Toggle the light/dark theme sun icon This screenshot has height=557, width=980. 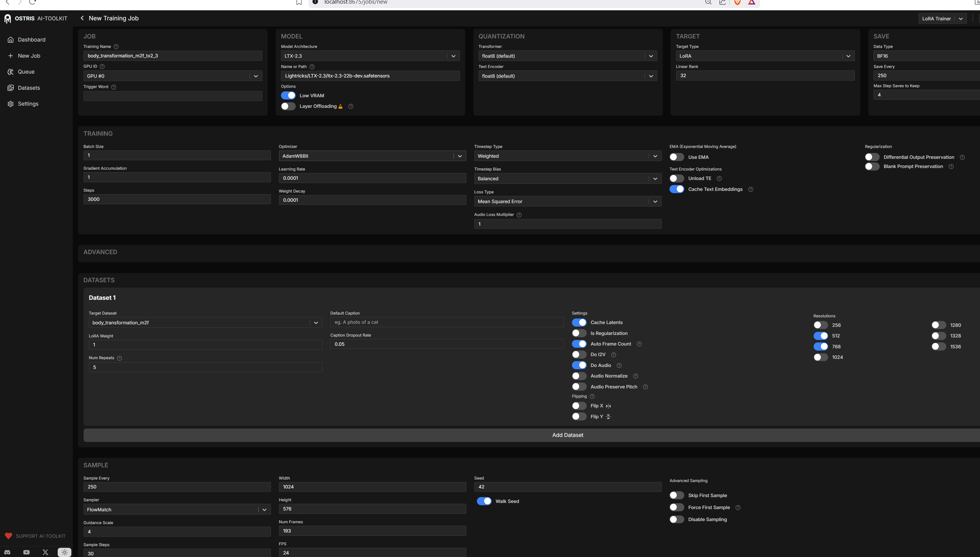(64, 552)
